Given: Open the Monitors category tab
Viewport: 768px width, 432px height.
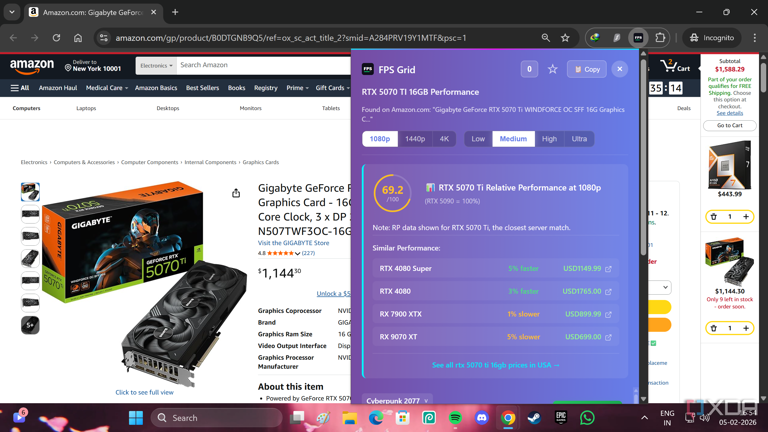Looking at the screenshot, I should (250, 108).
